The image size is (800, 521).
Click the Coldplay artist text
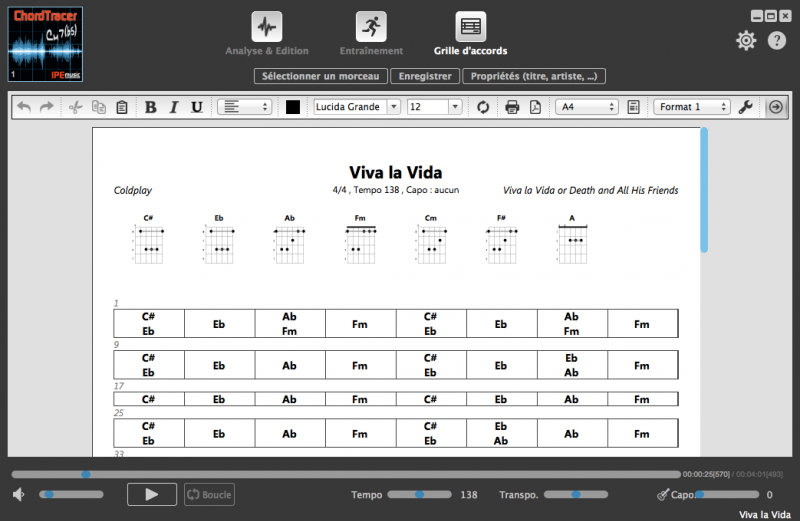(133, 190)
